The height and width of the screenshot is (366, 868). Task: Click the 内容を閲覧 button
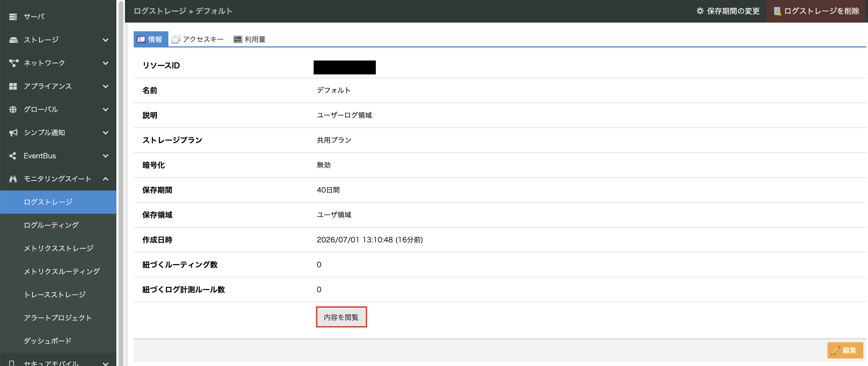(341, 317)
